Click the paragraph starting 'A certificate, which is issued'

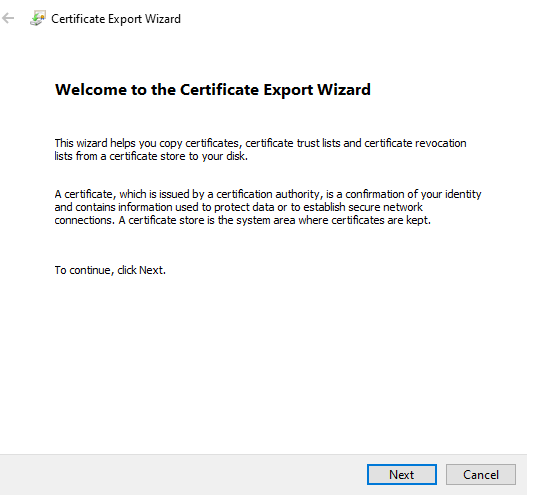[x=268, y=207]
